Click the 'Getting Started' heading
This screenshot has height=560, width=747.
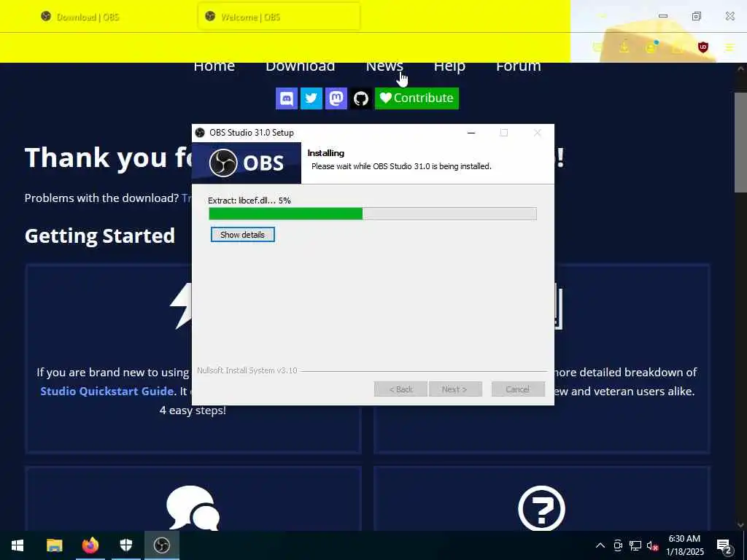point(99,236)
